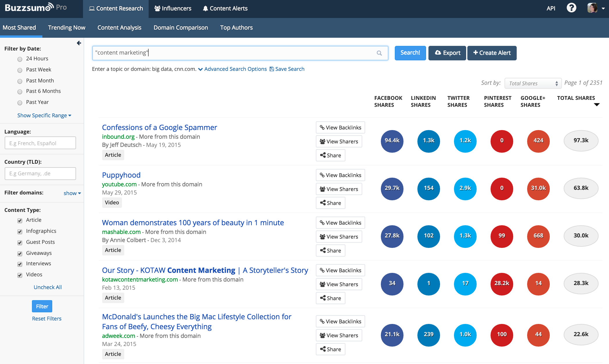View Backlinks for Confessions of a Google Spammer
Image resolution: width=609 pixels, height=364 pixels.
[x=340, y=127]
